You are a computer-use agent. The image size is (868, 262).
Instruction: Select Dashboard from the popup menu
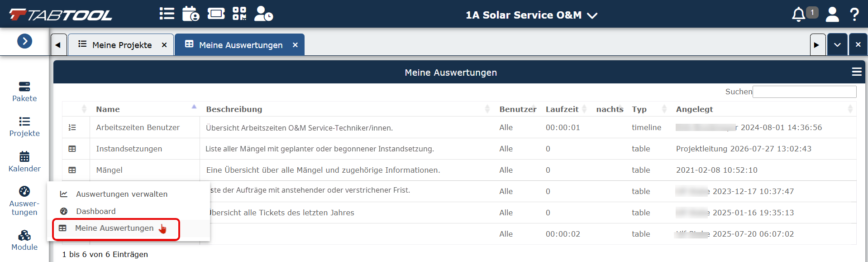(96, 211)
